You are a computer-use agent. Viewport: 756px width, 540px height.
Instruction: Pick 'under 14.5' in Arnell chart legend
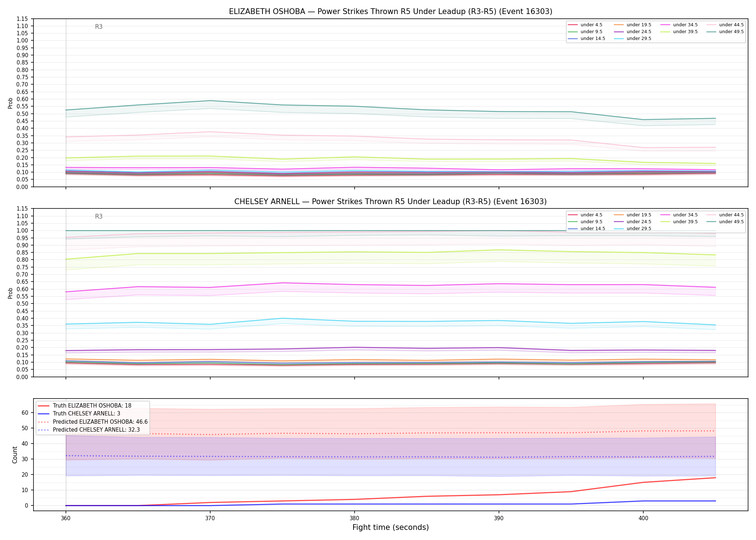tap(586, 229)
